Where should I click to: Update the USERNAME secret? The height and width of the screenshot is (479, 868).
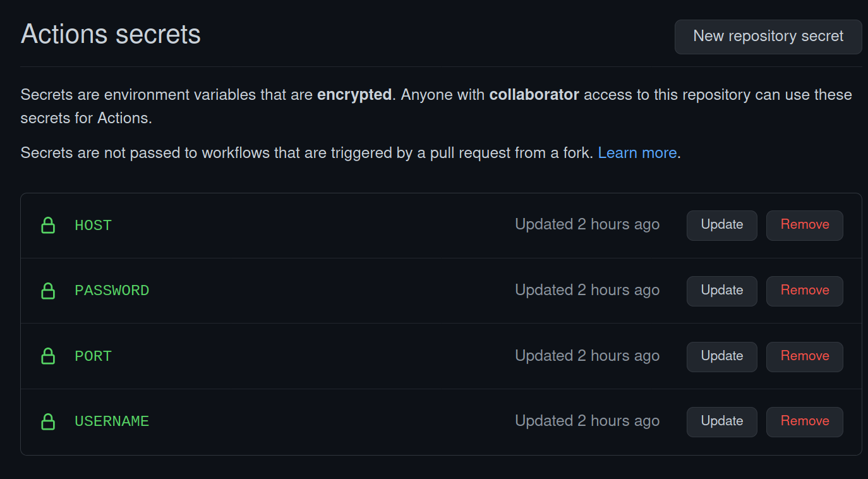coord(722,421)
